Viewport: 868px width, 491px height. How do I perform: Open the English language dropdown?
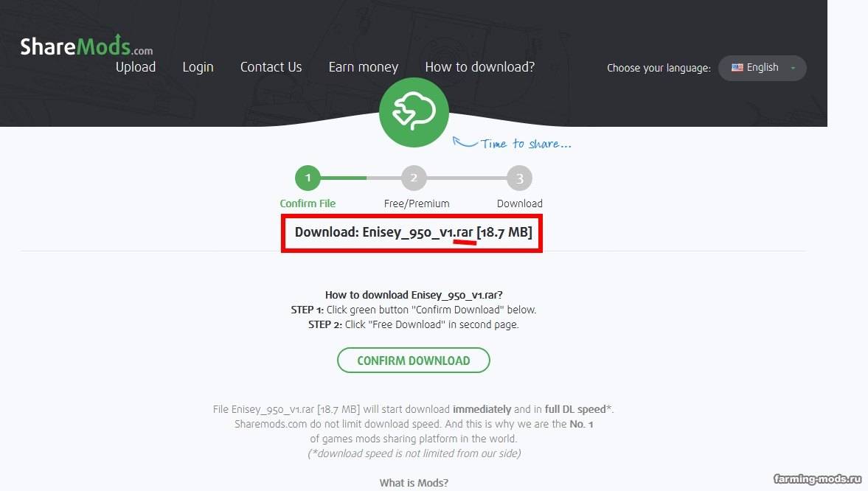click(x=763, y=68)
